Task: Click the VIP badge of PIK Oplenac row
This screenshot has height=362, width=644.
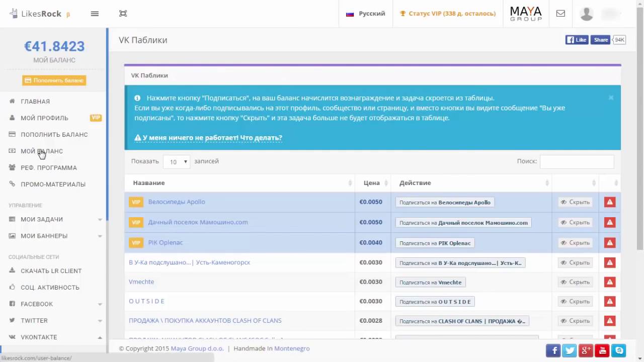Action: [136, 243]
